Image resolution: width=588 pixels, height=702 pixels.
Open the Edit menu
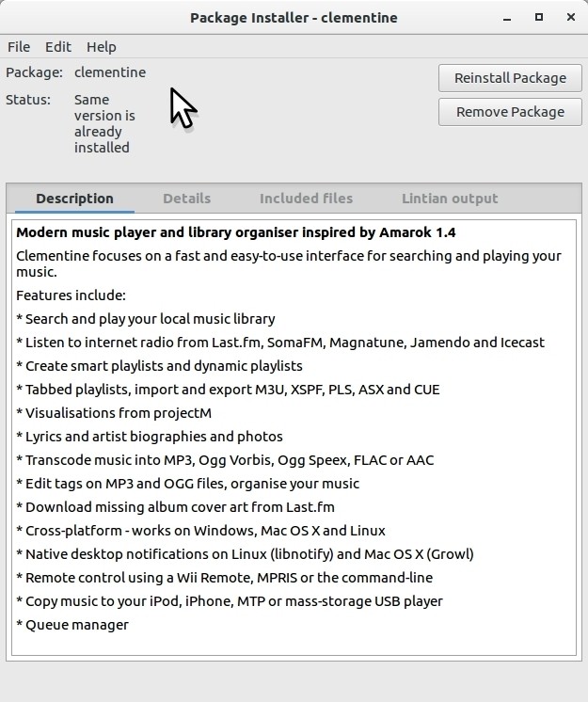tap(58, 46)
